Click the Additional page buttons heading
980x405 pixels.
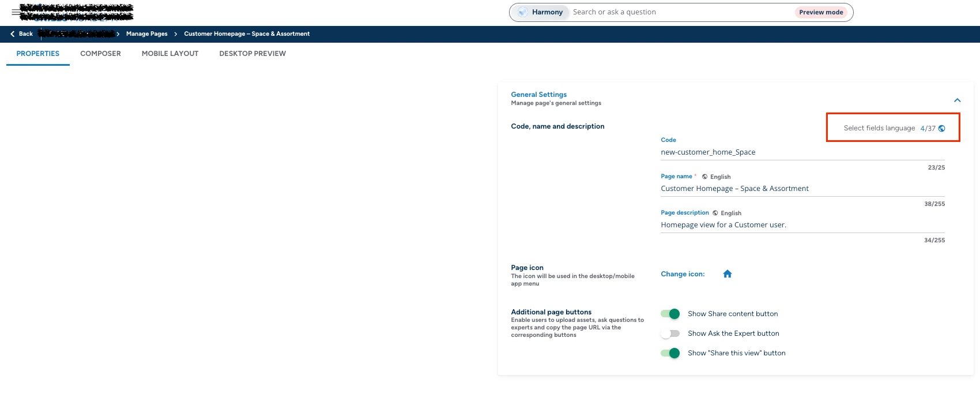click(x=551, y=312)
